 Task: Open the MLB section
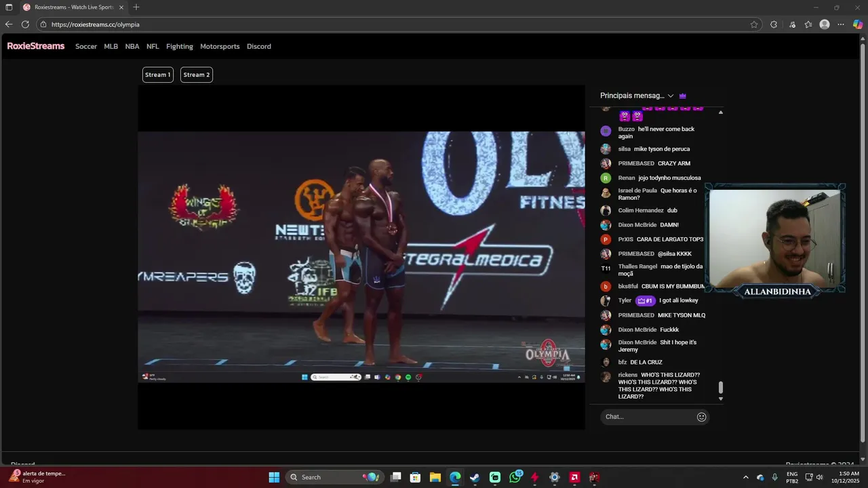[x=111, y=47]
